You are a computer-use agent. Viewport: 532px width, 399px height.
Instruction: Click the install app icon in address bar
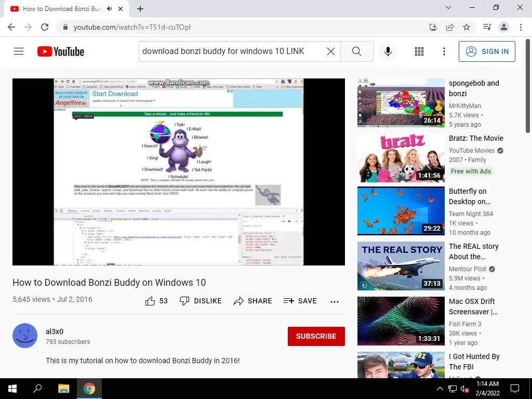pyautogui.click(x=433, y=27)
